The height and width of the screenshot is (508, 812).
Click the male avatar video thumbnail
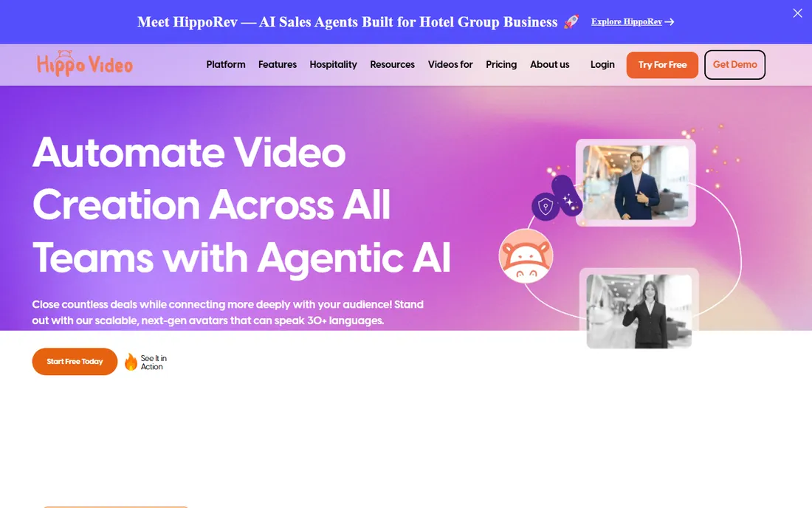click(636, 183)
